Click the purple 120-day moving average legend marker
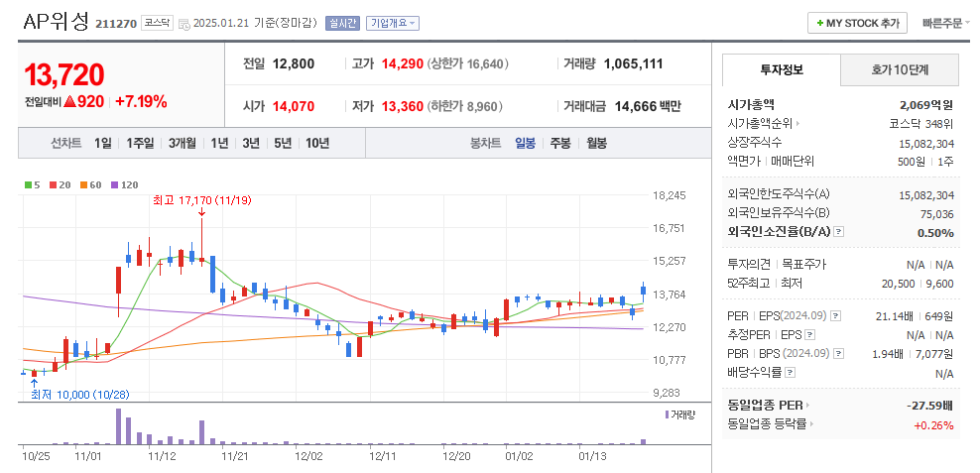 [x=114, y=185]
